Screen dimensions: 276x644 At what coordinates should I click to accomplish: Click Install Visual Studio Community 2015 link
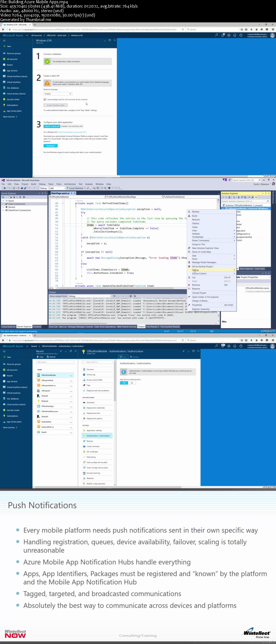tap(72, 132)
